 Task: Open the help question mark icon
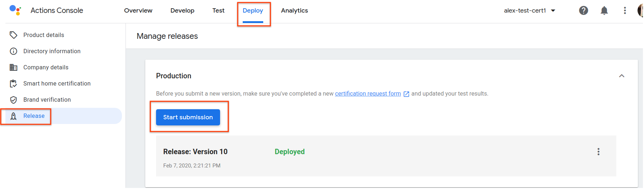tap(583, 10)
